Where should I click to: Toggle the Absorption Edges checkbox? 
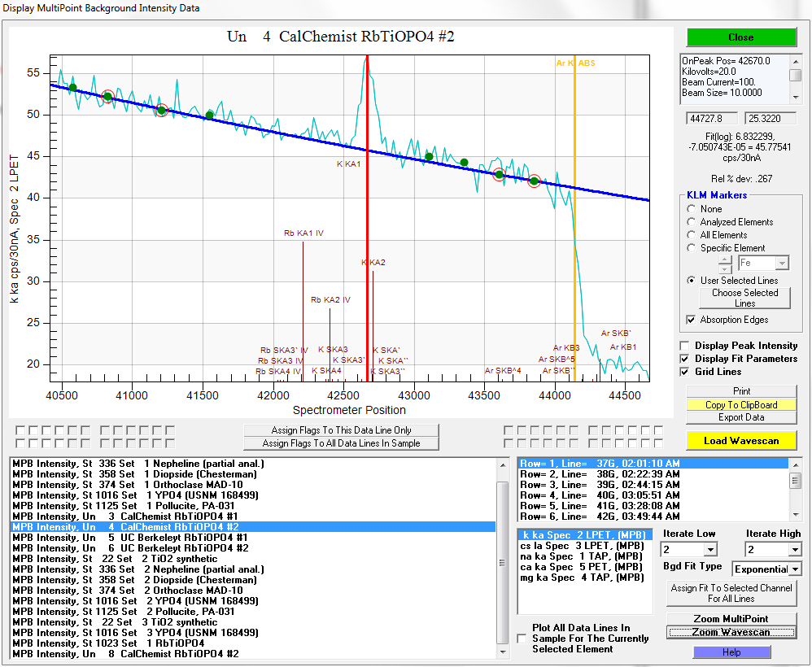692,320
